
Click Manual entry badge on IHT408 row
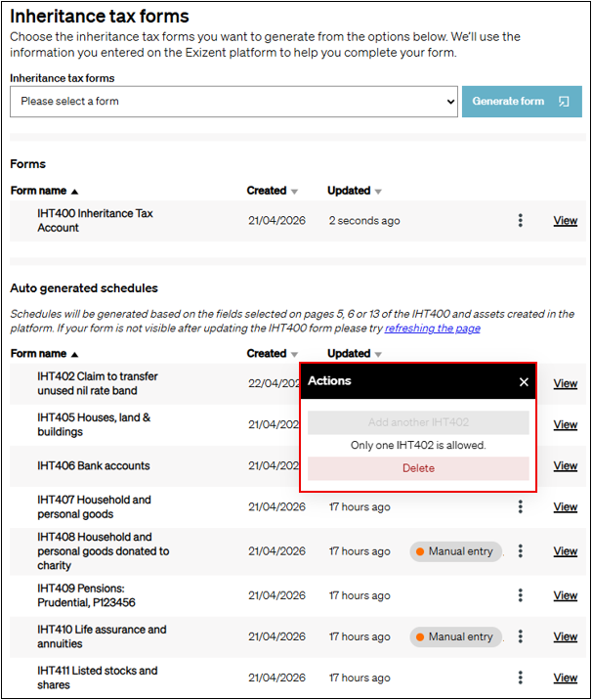coord(455,551)
